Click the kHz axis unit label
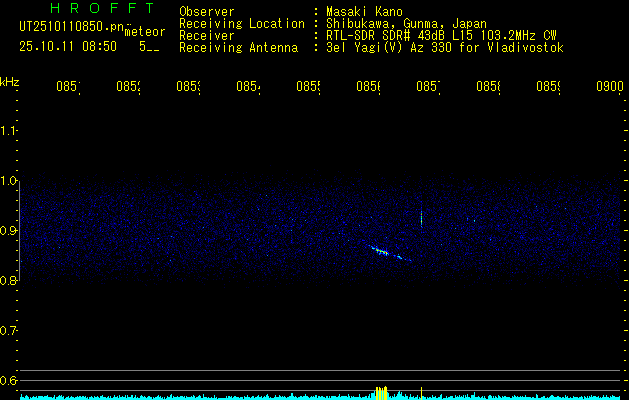This screenshot has width=629, height=400. (x=9, y=82)
